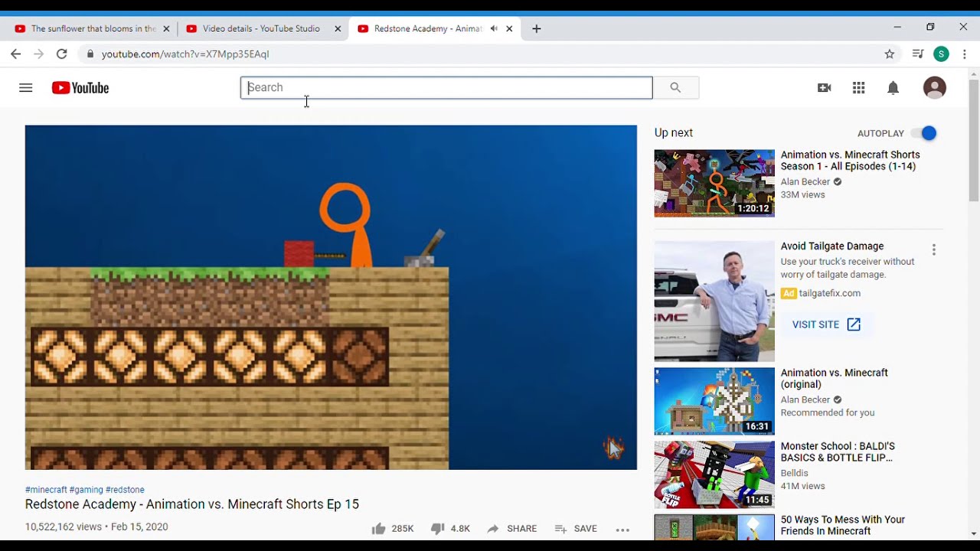Open a new browser tab
This screenshot has width=980, height=551.
(x=537, y=29)
